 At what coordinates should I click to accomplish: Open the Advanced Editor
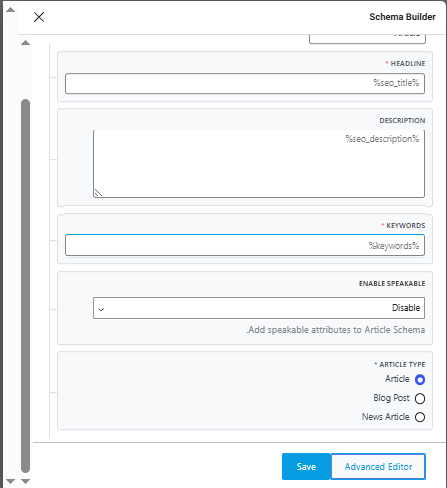pyautogui.click(x=378, y=466)
